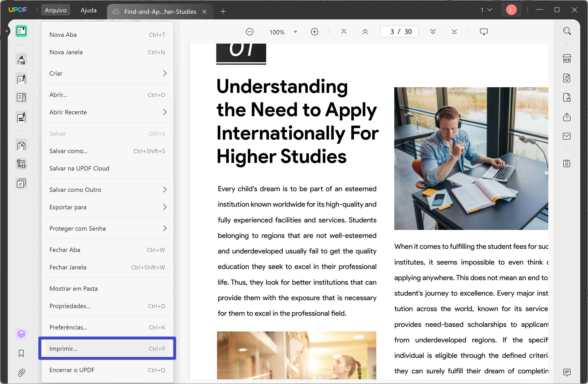Click Imprimir... to print the document
Viewport: 588px width, 384px height.
(x=108, y=349)
